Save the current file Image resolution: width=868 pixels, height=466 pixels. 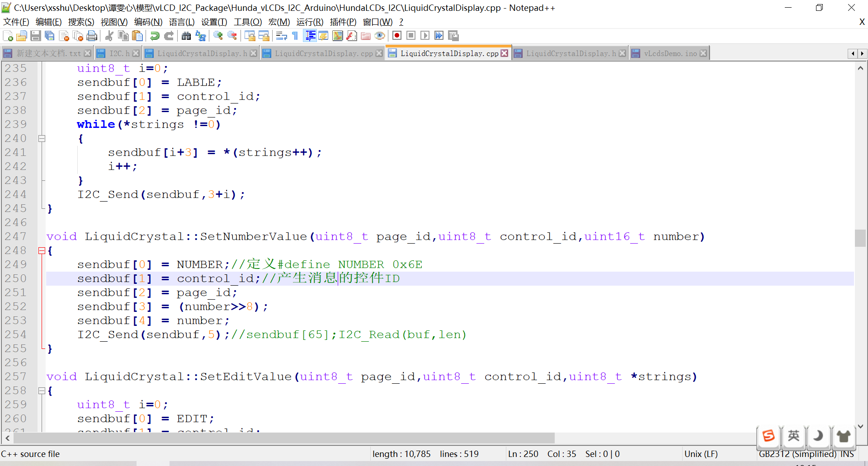click(x=36, y=36)
